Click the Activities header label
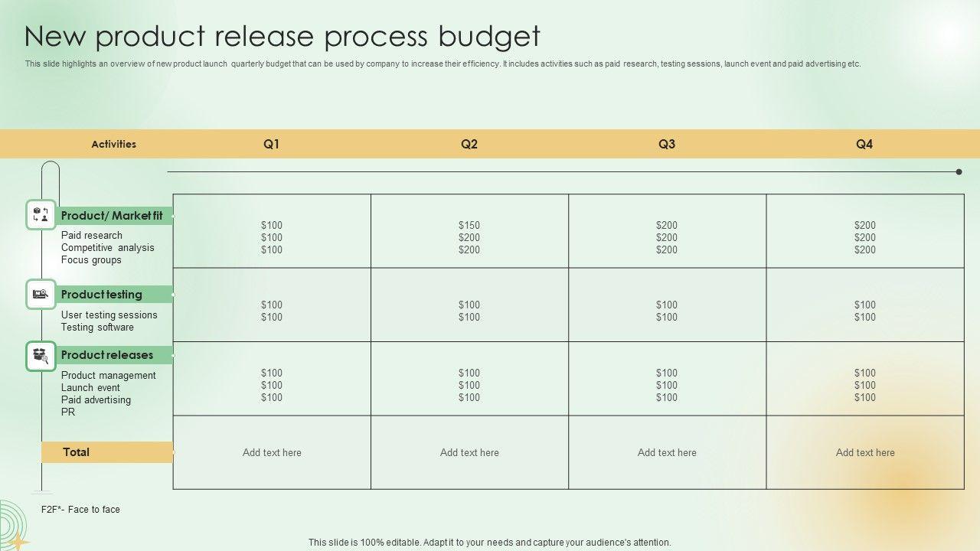 [114, 144]
